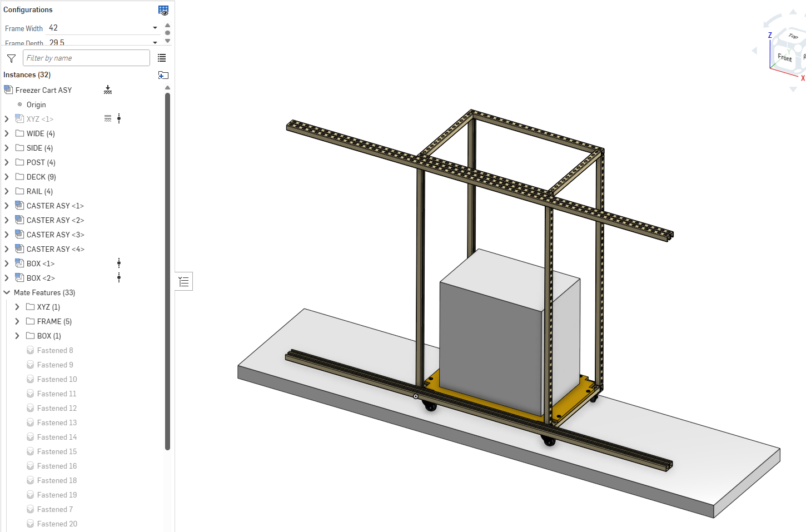
Task: Click the configurations panel scroll-down arrow
Action: pos(167,41)
